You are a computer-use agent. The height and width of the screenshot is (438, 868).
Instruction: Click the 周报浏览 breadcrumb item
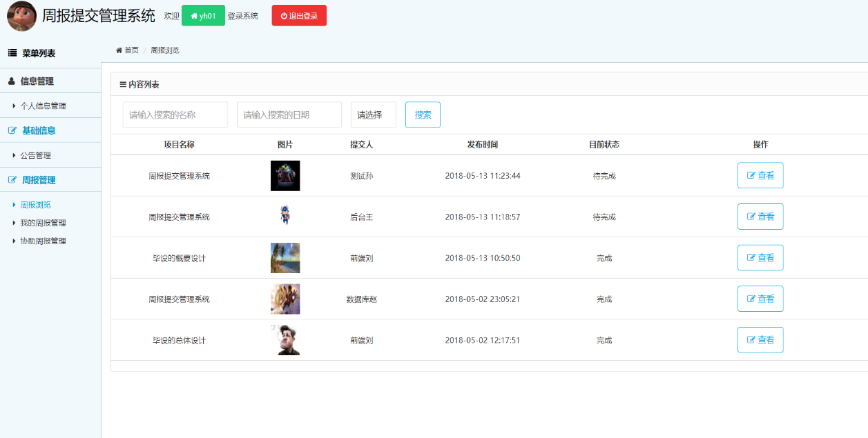point(165,50)
